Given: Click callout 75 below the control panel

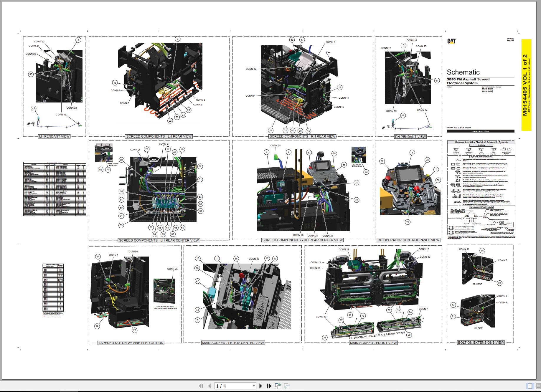Looking at the screenshot, I should [x=408, y=222].
